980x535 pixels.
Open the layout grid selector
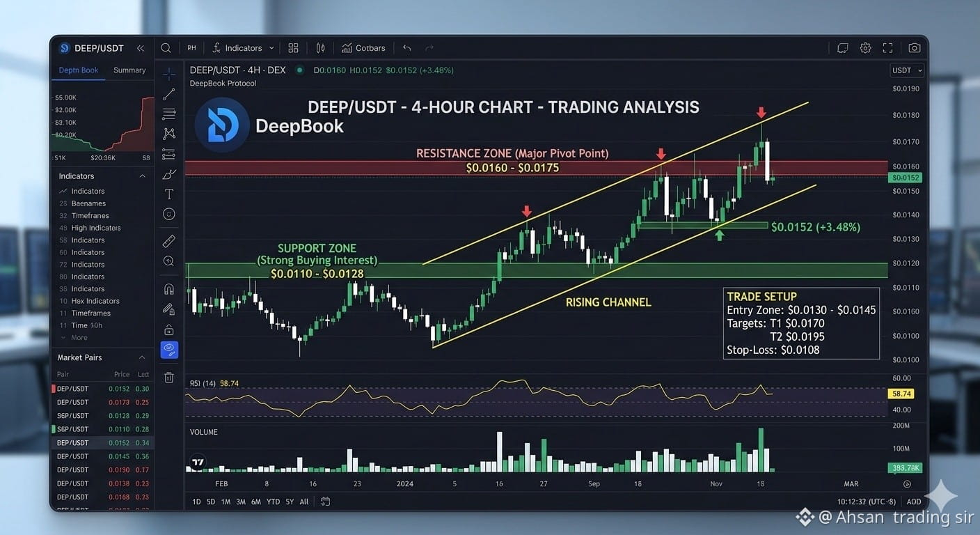[293, 48]
